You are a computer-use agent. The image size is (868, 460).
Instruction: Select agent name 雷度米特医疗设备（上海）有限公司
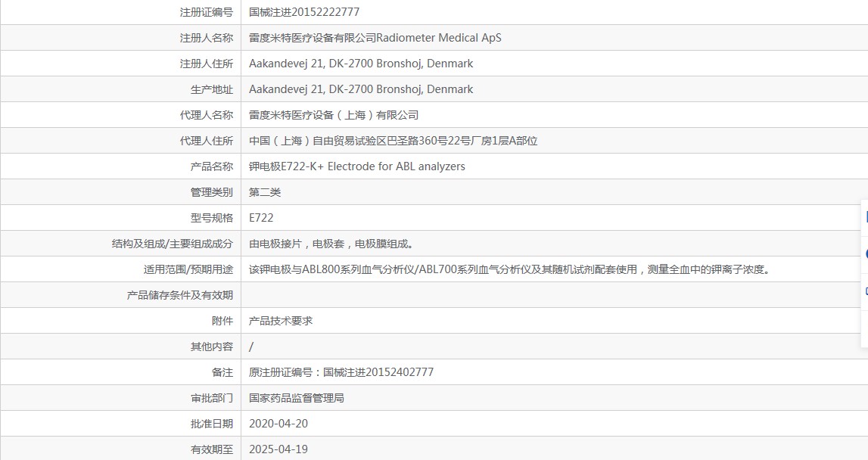coord(334,115)
